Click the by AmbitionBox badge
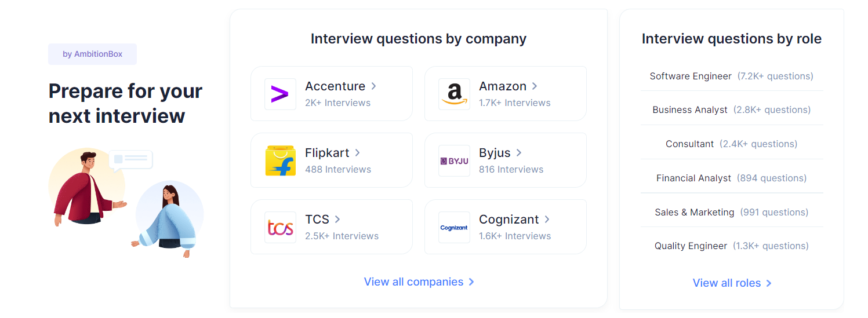 93,54
